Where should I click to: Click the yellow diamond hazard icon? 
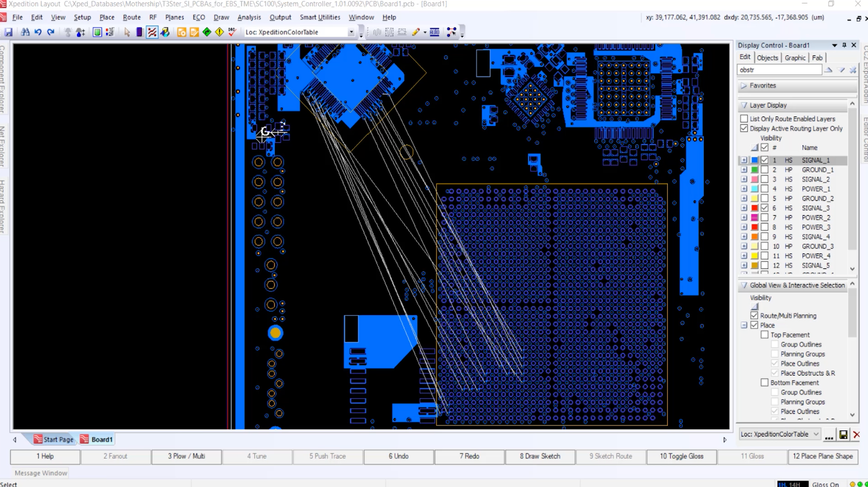(219, 32)
